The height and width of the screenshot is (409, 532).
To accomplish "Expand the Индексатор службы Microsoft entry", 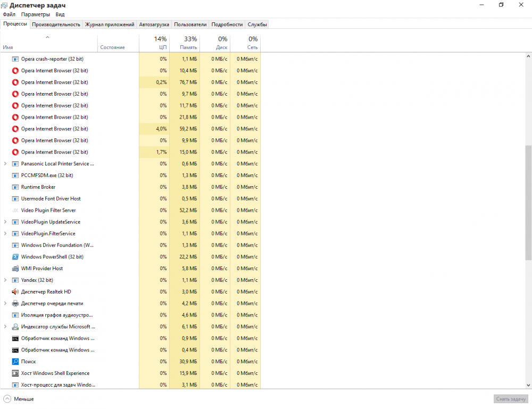I will [5, 327].
